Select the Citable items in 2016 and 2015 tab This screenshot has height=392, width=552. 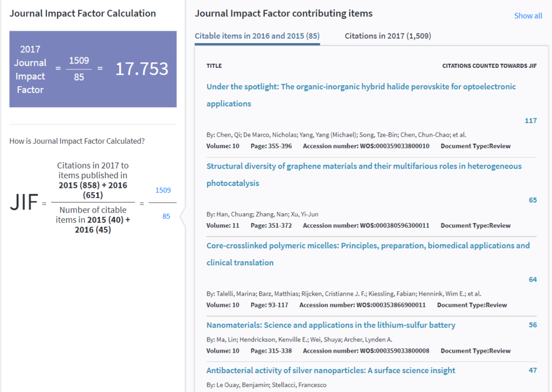click(257, 36)
